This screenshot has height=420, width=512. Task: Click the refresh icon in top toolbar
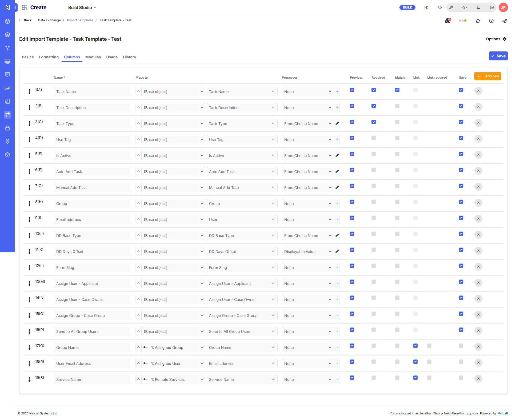478,21
